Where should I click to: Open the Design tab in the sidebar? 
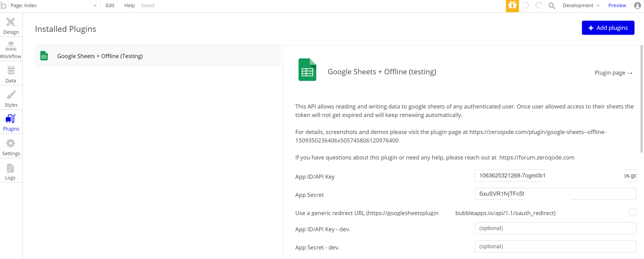point(11,25)
